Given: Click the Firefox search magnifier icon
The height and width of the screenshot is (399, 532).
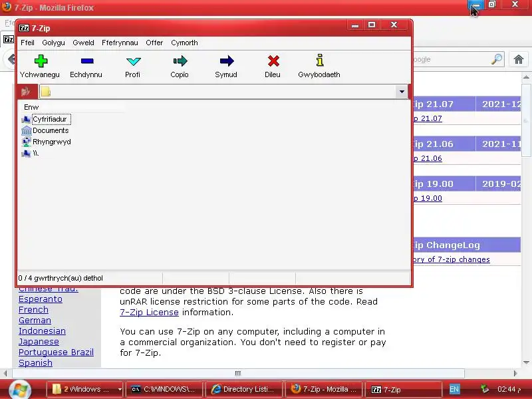Looking at the screenshot, I should [x=497, y=59].
